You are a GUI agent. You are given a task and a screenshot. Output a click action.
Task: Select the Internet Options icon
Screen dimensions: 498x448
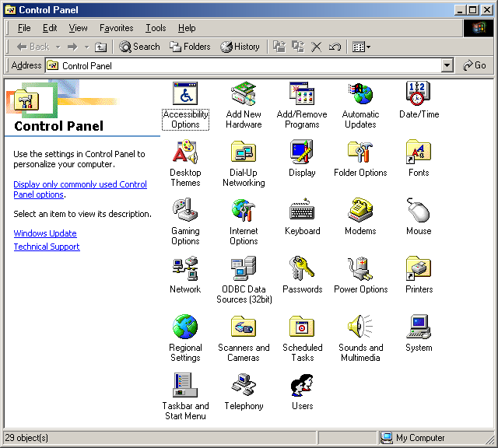tap(244, 211)
